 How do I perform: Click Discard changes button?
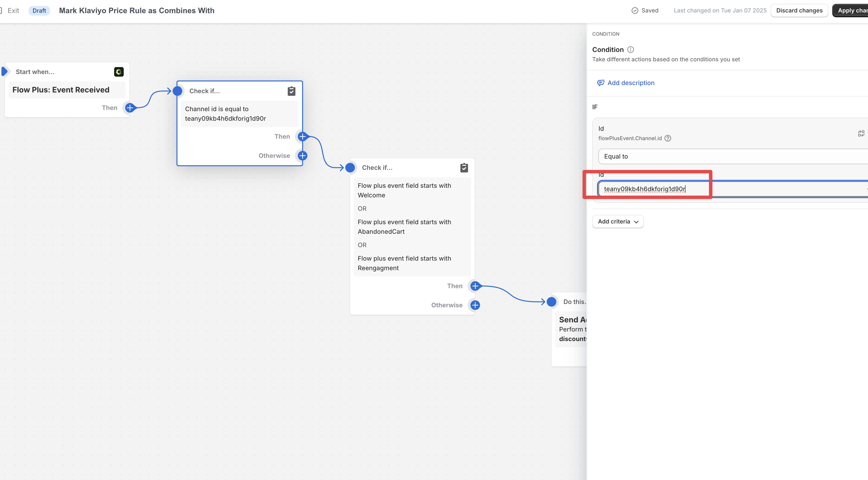click(x=799, y=11)
